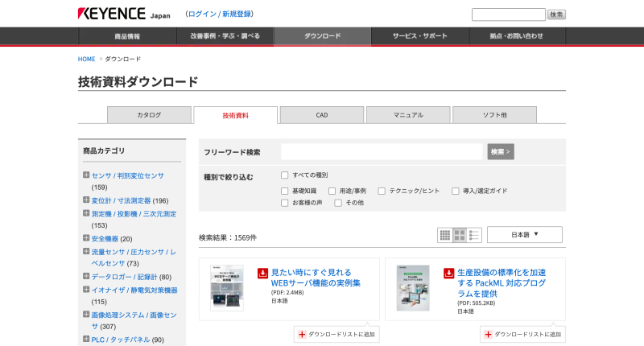Add PackML document to download list

pos(522,335)
